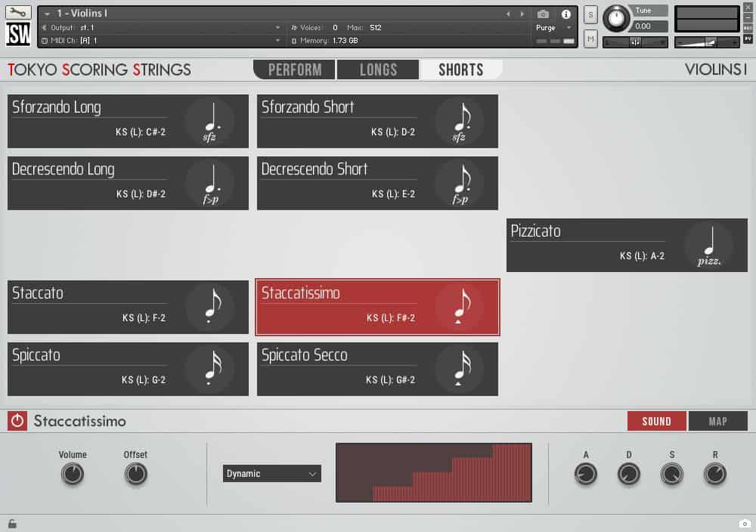Click the Pizzicato pizz. note icon
Screen dimensions: 756x532
pyautogui.click(x=709, y=246)
